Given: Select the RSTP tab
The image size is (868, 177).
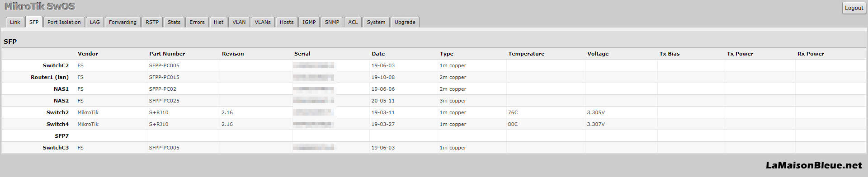Looking at the screenshot, I should tap(152, 22).
